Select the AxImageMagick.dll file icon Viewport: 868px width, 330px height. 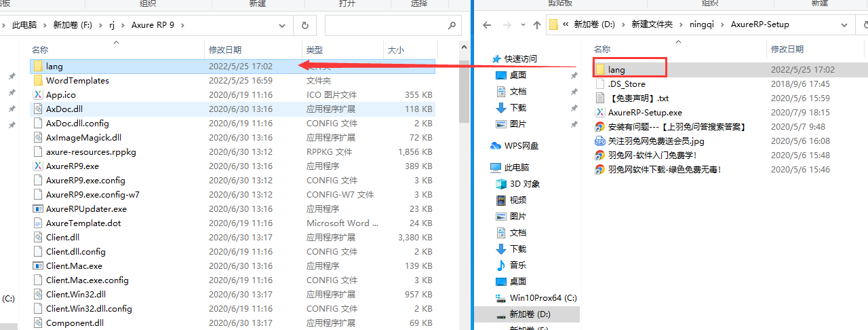tap(38, 138)
